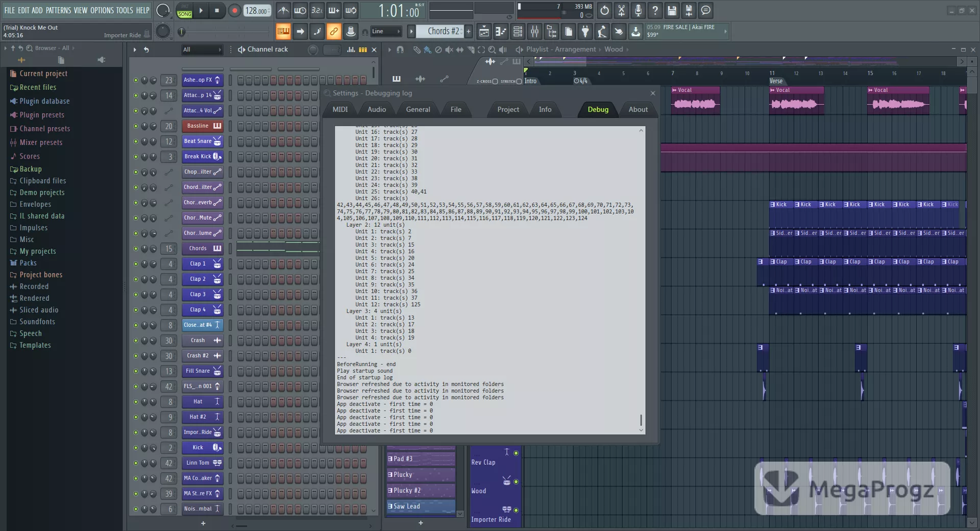Screen dimensions: 980x531
Task: Toggle countdown before recording icon
Action: tap(317, 10)
